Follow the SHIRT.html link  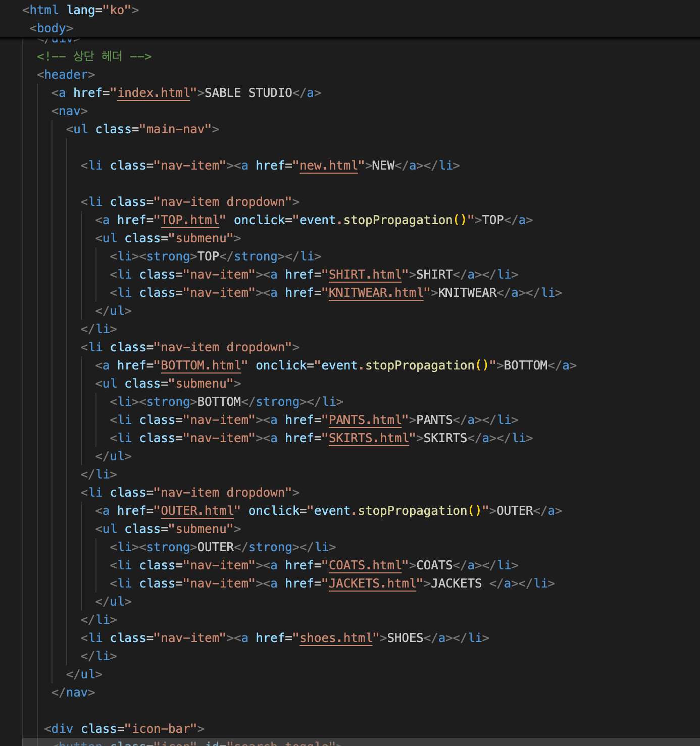click(365, 275)
